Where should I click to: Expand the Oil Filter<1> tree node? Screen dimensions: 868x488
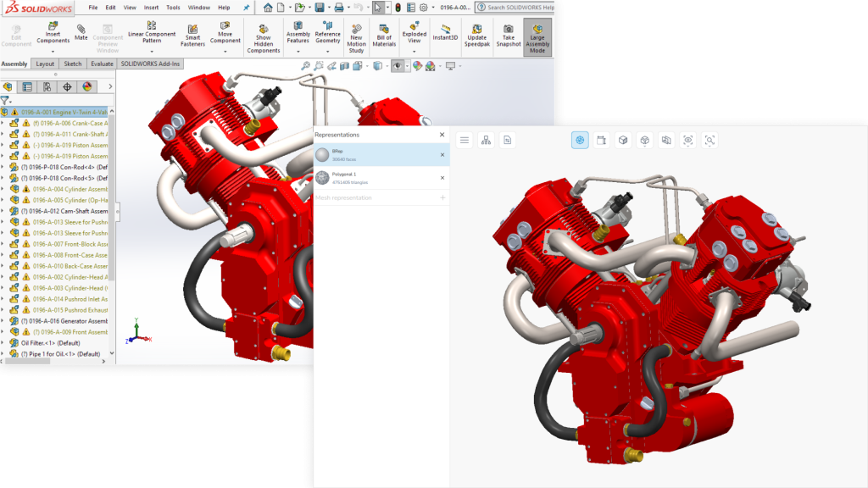[3, 343]
